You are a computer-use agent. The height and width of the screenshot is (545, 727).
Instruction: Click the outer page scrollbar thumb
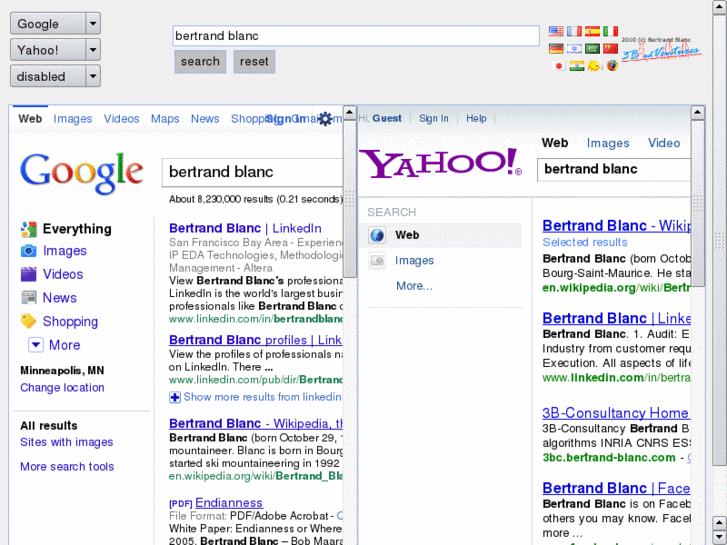tap(720, 240)
